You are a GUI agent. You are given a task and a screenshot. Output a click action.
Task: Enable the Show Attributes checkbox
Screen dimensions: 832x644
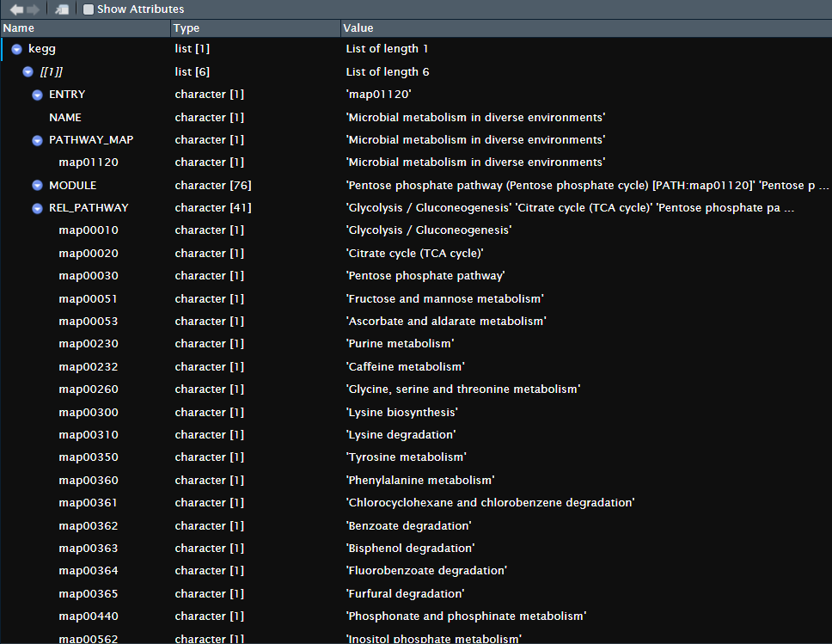pos(89,9)
